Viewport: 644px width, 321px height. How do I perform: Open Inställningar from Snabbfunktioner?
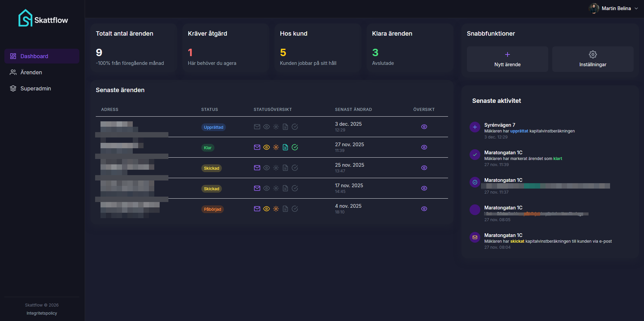pyautogui.click(x=593, y=59)
